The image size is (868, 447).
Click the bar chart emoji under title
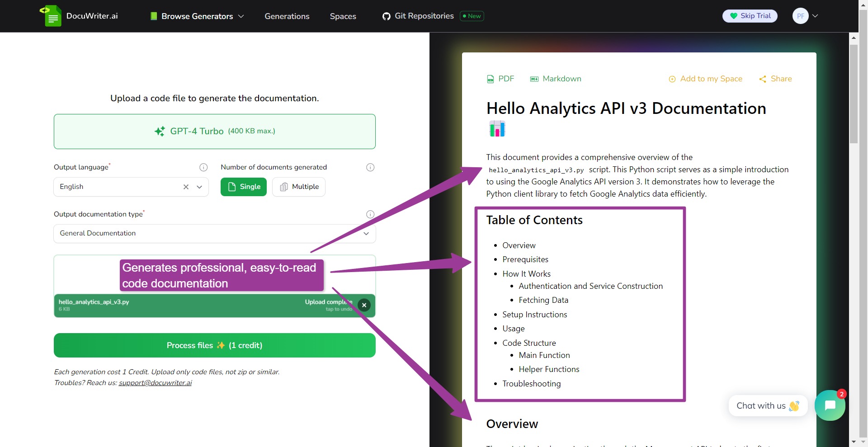click(497, 129)
